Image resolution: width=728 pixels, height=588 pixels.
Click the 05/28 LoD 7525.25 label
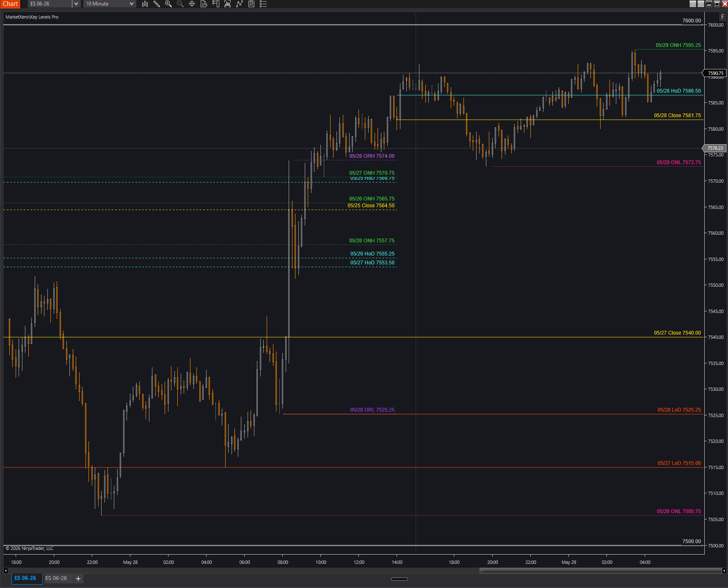[x=679, y=410]
